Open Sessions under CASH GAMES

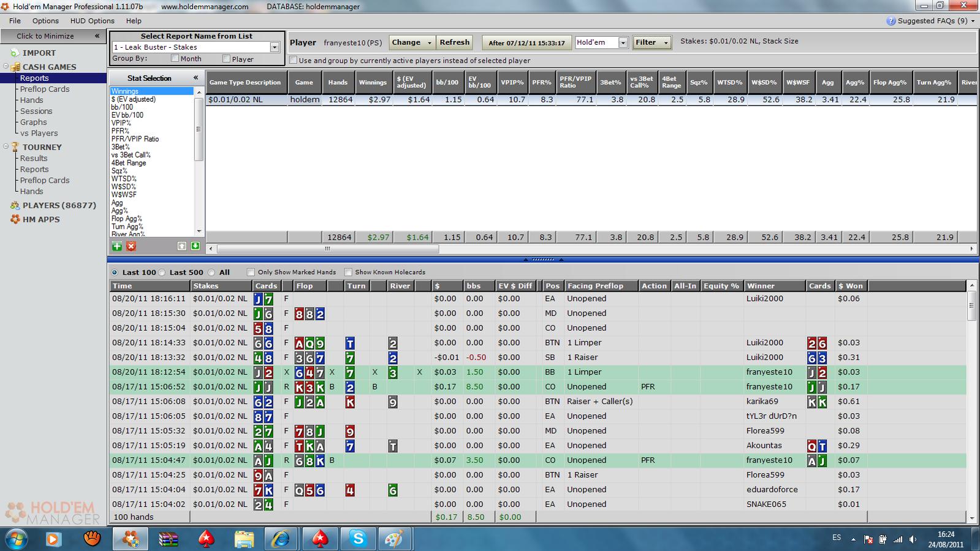click(x=36, y=111)
